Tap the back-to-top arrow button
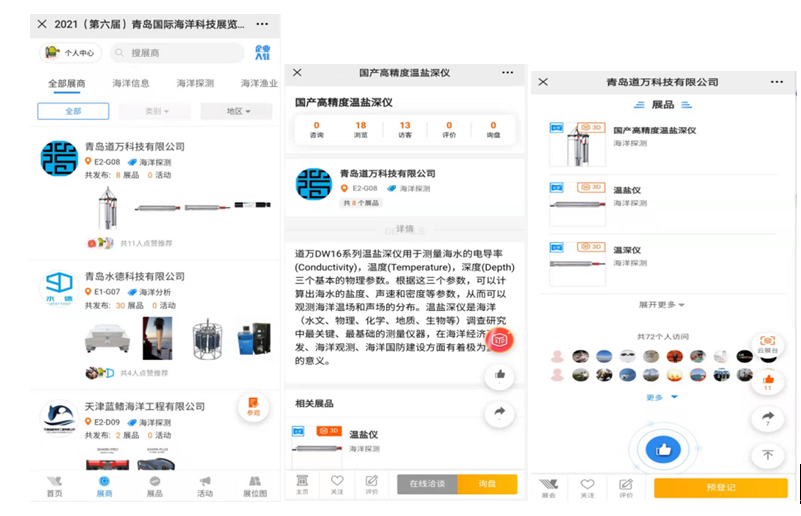This screenshot has width=801, height=516. [x=767, y=455]
